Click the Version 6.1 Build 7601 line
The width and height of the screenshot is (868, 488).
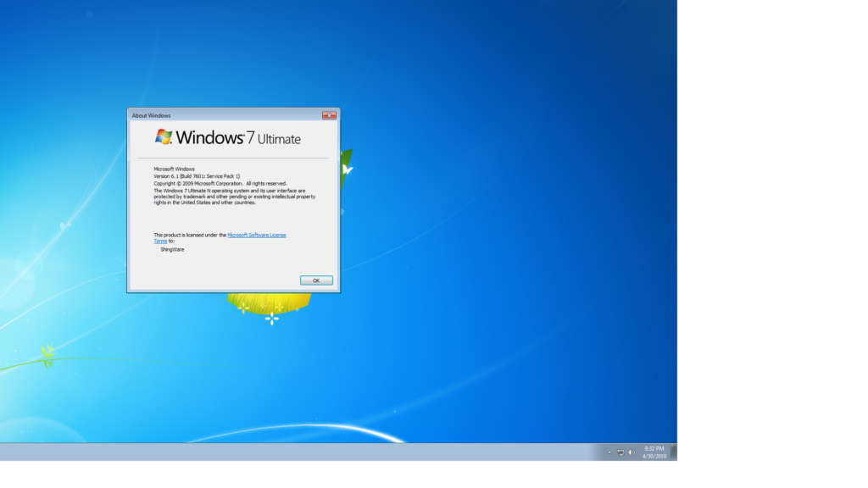click(x=197, y=176)
